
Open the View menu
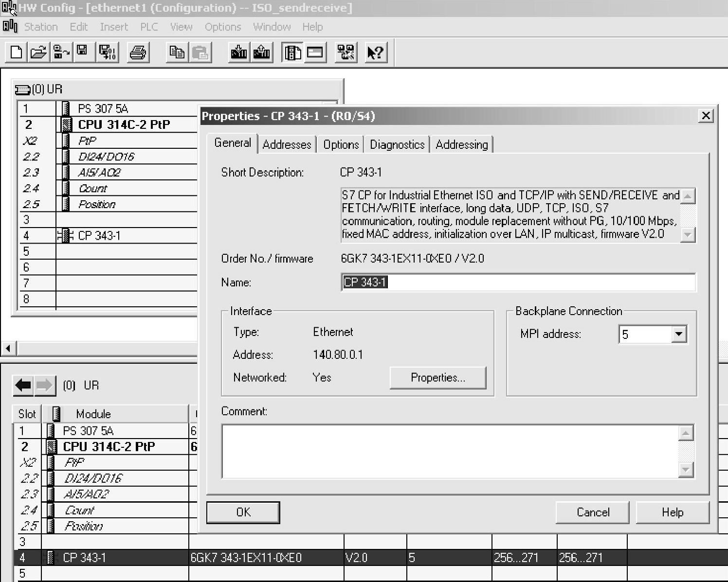(181, 27)
